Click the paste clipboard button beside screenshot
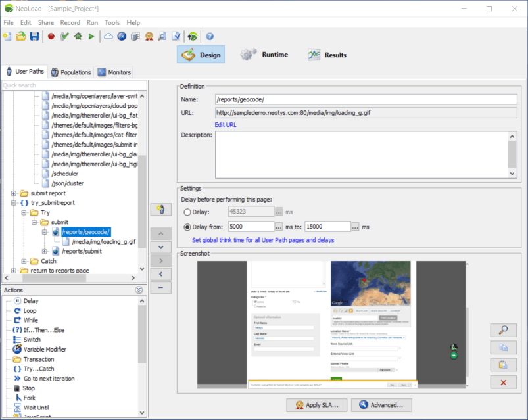This screenshot has width=528, height=420. click(503, 365)
